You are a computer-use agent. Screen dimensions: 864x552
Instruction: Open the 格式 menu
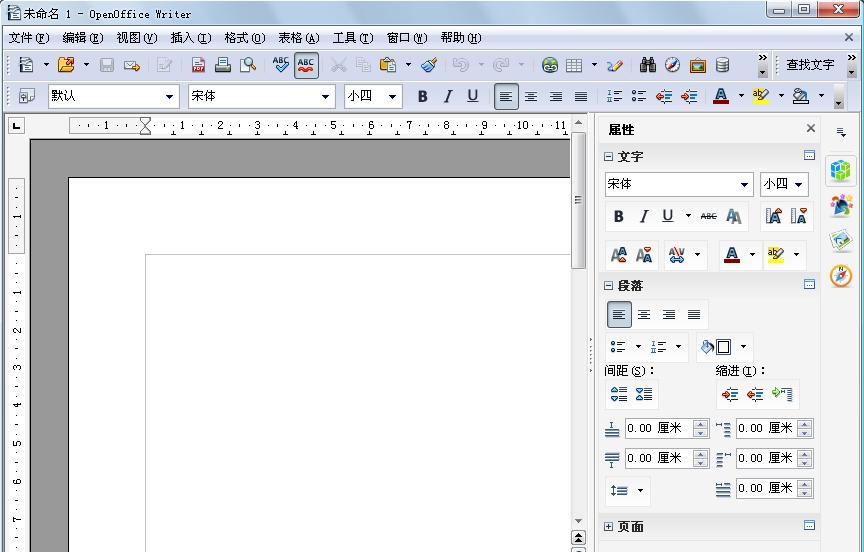pos(245,37)
